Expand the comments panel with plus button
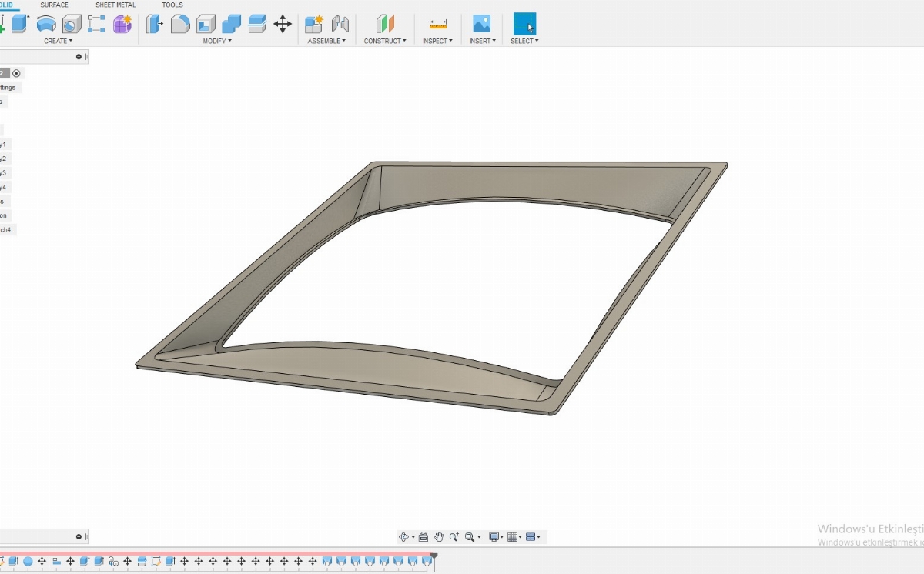The width and height of the screenshot is (924, 574). [x=79, y=537]
